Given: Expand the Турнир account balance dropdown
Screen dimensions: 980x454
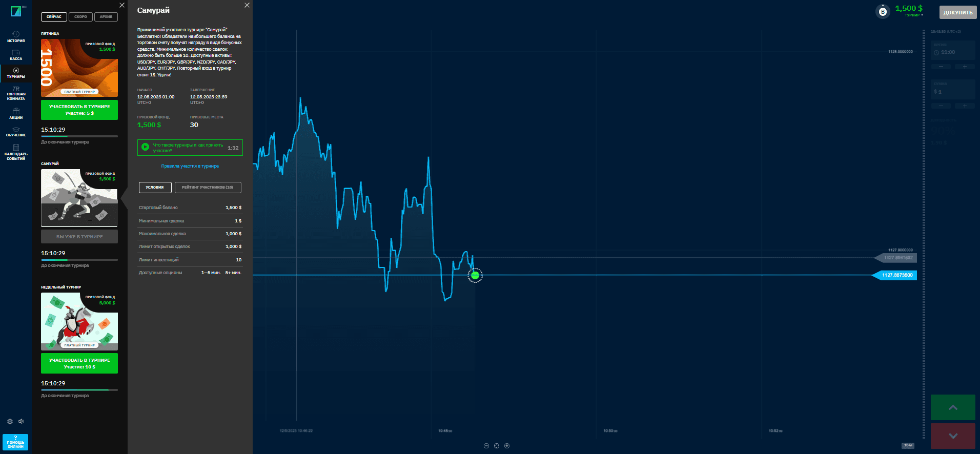Looking at the screenshot, I should click(x=909, y=10).
